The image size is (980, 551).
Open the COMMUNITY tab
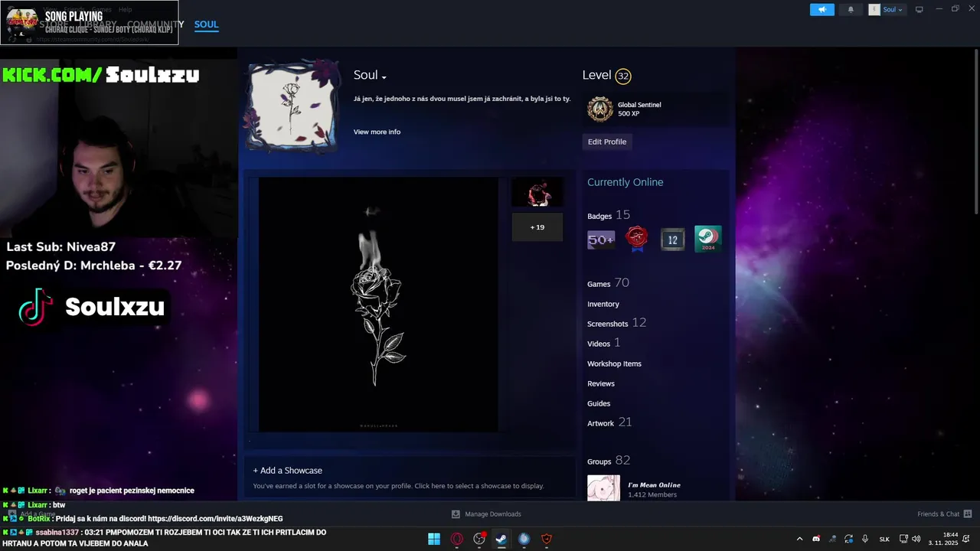155,24
